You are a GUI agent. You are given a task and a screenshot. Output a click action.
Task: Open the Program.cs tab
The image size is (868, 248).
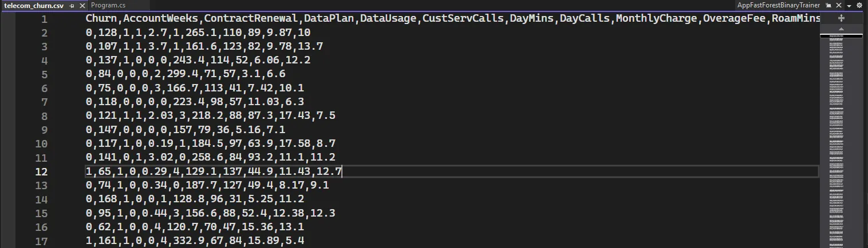pos(108,5)
